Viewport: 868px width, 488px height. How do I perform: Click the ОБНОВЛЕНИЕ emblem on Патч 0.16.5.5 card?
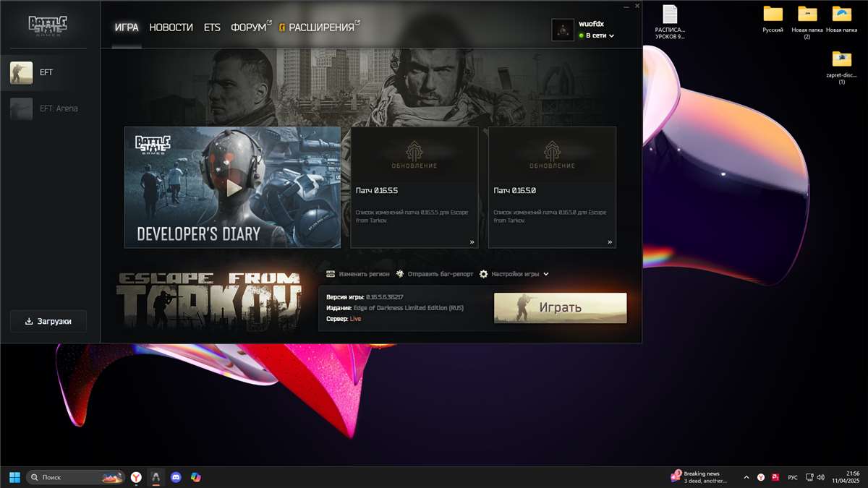coord(414,155)
